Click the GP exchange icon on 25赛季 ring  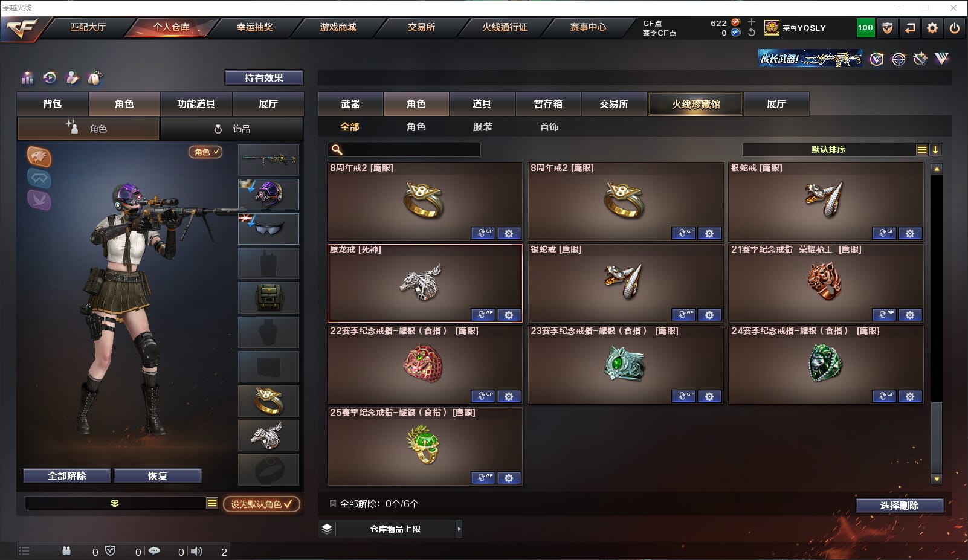pyautogui.click(x=483, y=478)
